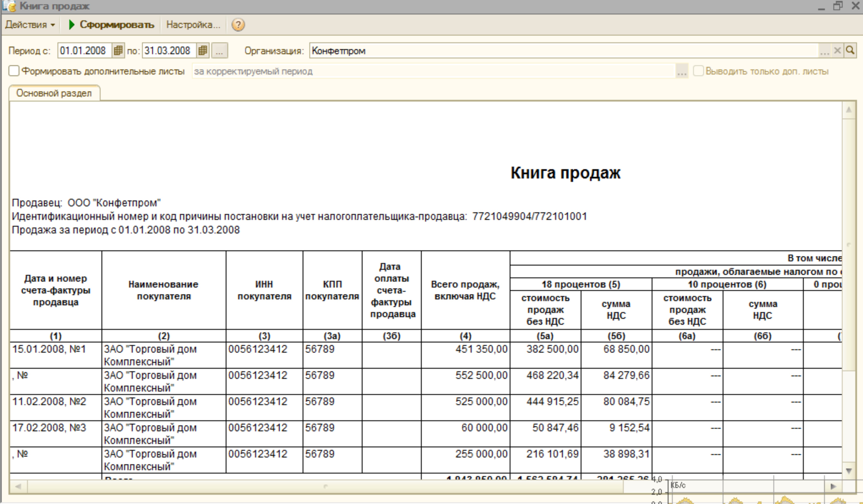Open organization selection ellipsis button

point(825,51)
